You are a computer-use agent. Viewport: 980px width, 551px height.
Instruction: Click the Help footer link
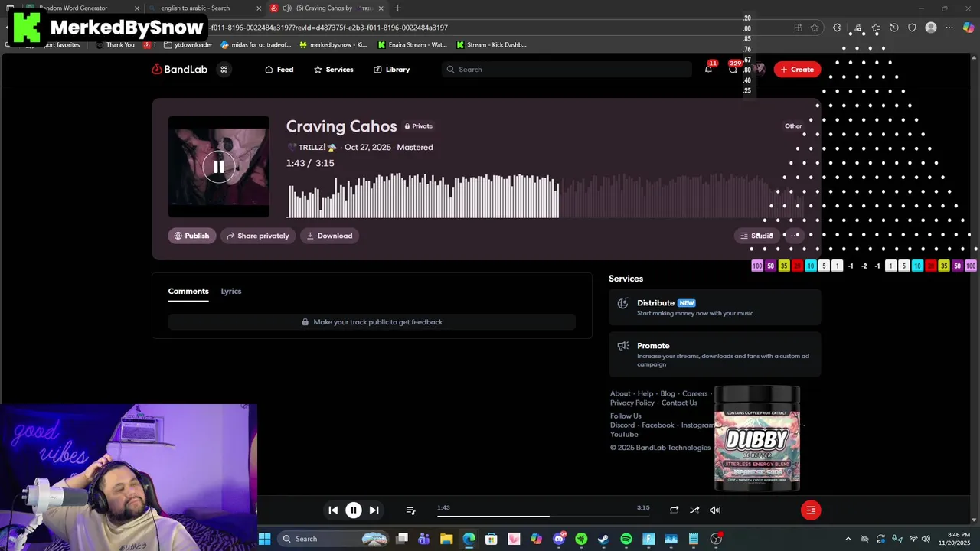click(645, 393)
